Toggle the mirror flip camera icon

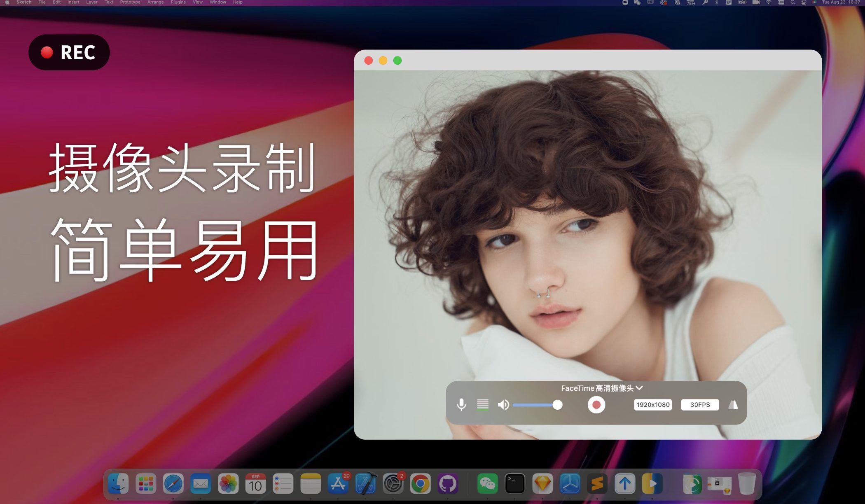coord(733,405)
